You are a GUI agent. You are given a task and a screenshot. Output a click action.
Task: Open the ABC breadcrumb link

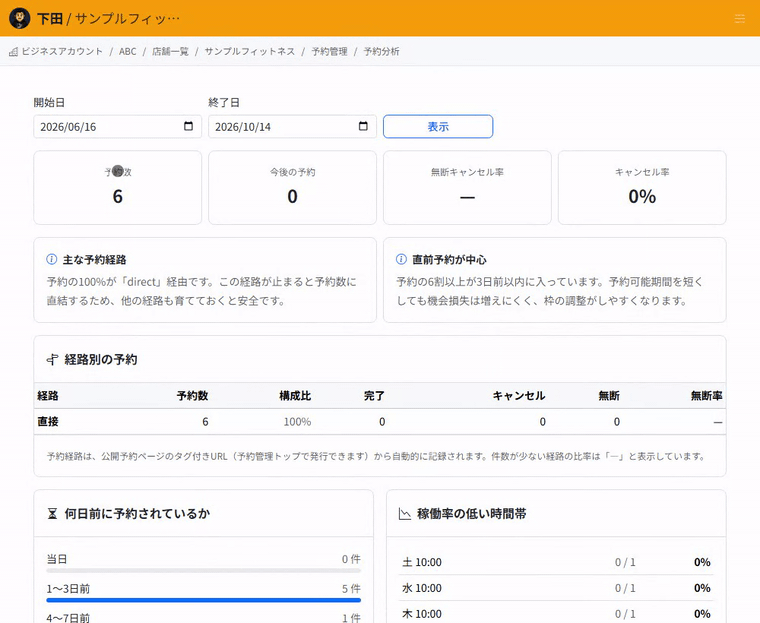click(x=127, y=51)
